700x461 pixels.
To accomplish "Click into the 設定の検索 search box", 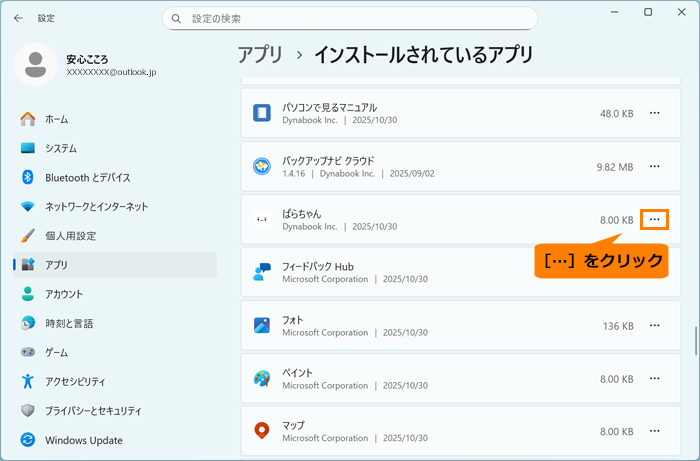I will (x=350, y=19).
